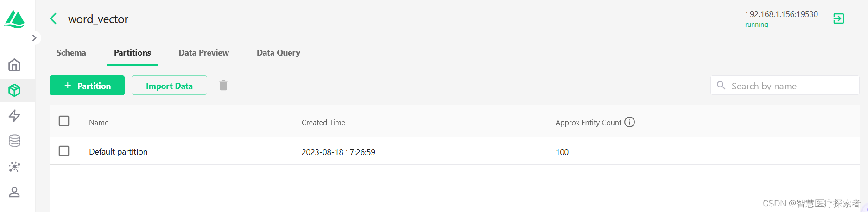Focus the Search by name field
The height and width of the screenshot is (212, 868).
point(785,86)
